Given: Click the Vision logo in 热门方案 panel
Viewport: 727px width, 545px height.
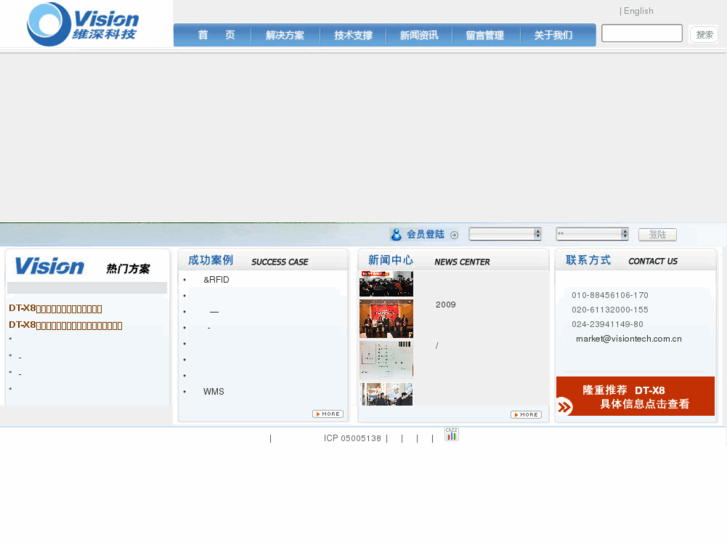Looking at the screenshot, I should (x=50, y=266).
